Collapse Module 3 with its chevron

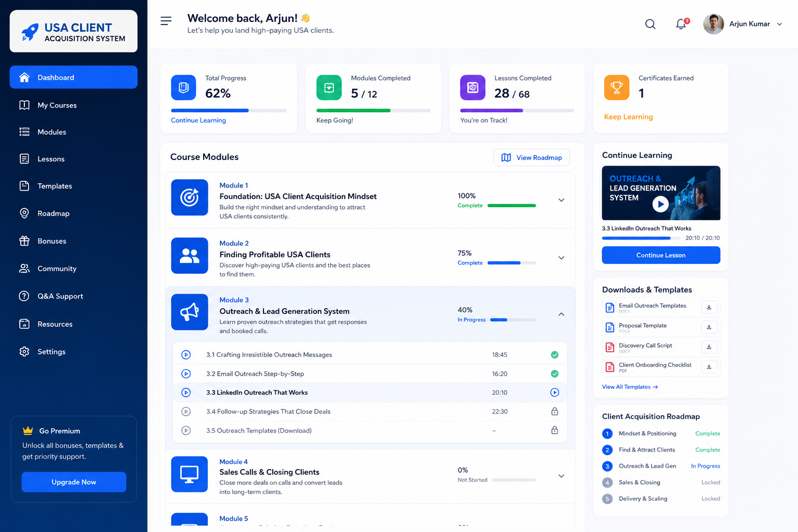pos(561,314)
